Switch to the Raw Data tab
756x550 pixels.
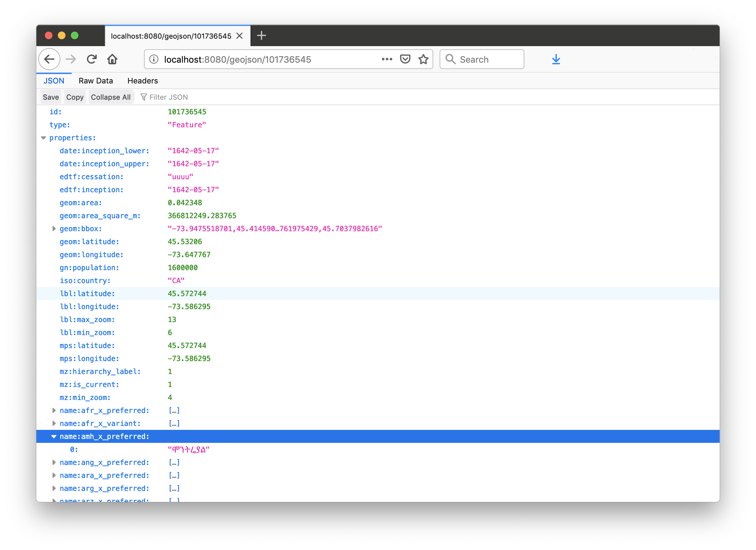point(96,81)
